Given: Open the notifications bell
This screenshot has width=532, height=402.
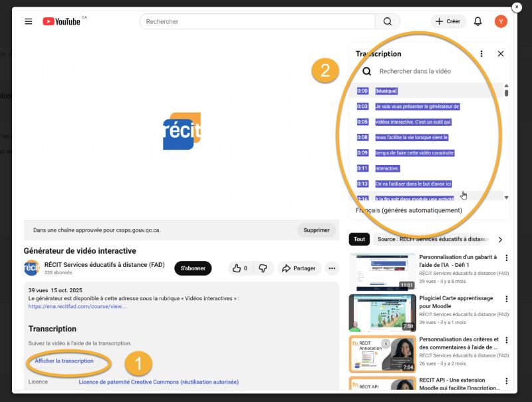Looking at the screenshot, I should (x=477, y=21).
